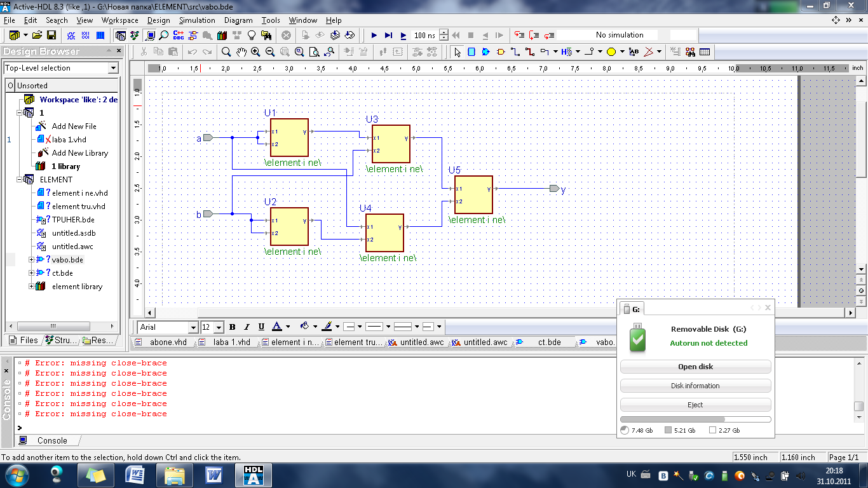Open the font color dropdown arrow
The width and height of the screenshot is (868, 488).
tap(288, 327)
